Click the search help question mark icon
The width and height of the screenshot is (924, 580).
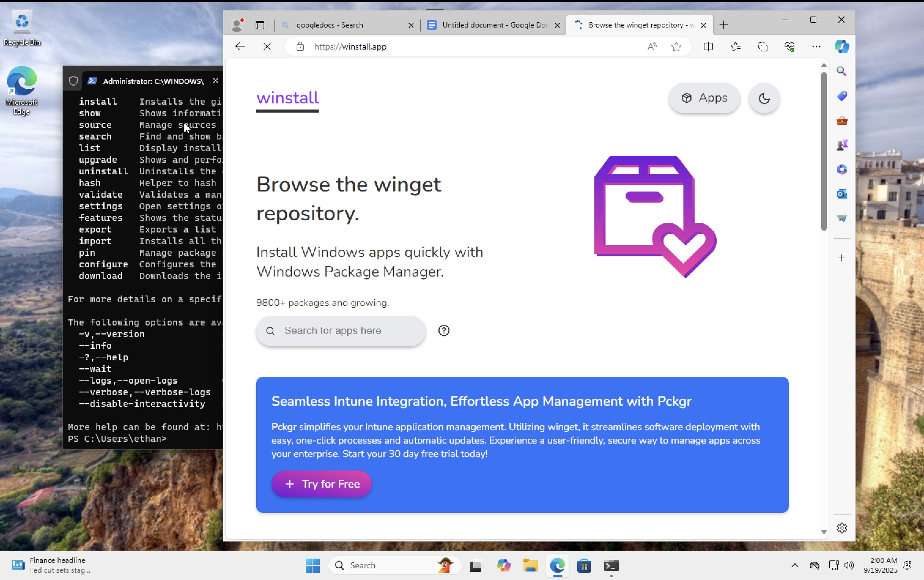[444, 330]
